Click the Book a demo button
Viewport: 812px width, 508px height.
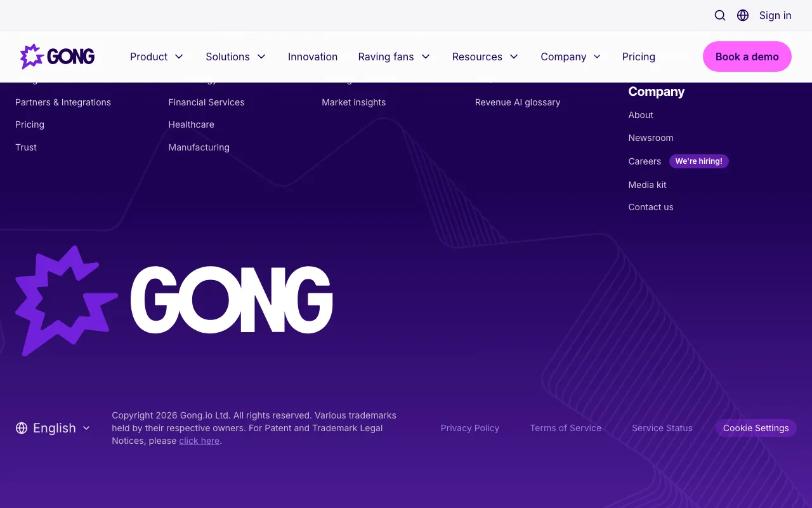pyautogui.click(x=747, y=57)
